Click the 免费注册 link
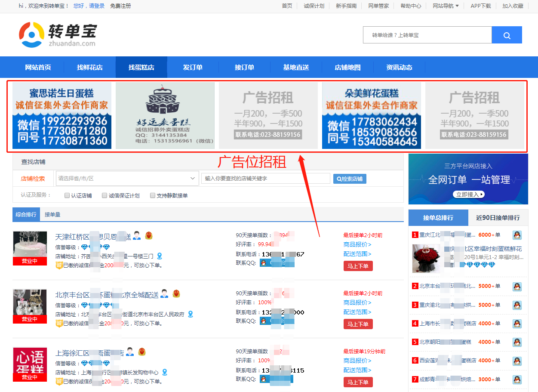 [x=120, y=6]
